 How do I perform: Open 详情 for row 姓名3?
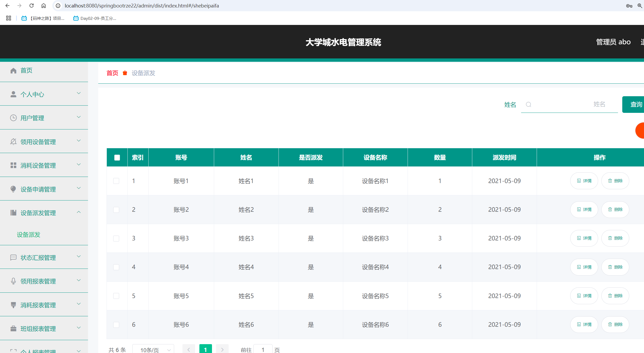[x=584, y=238]
